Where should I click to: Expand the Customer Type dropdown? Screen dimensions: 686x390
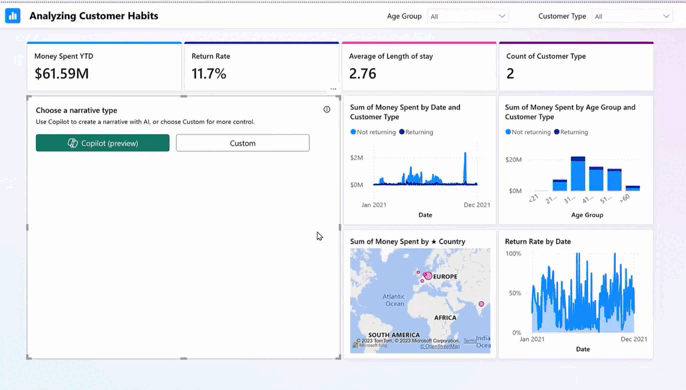tap(632, 16)
